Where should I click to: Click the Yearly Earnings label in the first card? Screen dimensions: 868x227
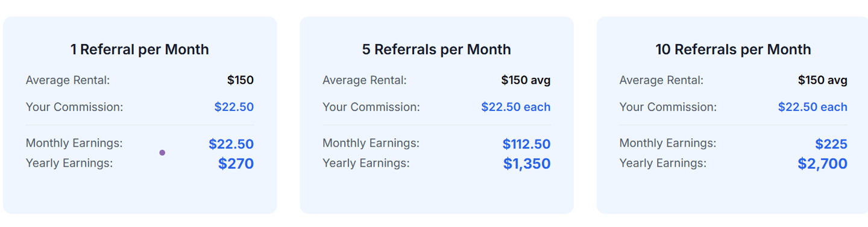point(69,163)
